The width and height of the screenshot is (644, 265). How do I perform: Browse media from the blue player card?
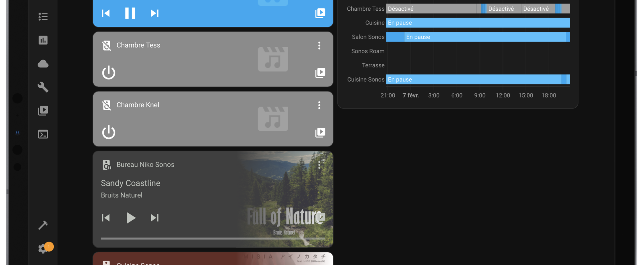pos(320,13)
